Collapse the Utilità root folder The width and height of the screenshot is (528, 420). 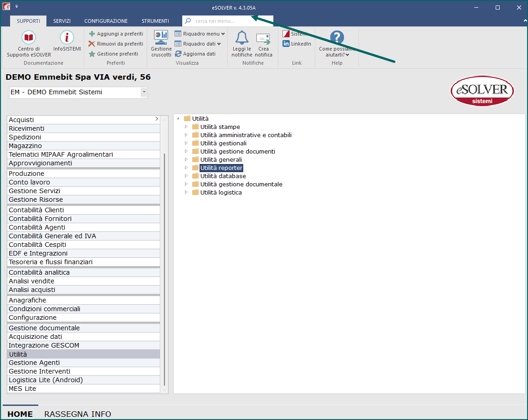[178, 118]
